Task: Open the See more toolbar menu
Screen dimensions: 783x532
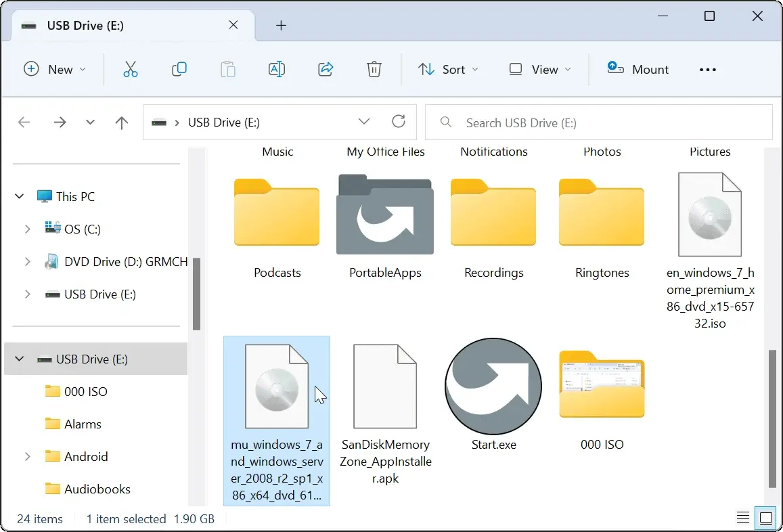Action: (x=707, y=69)
